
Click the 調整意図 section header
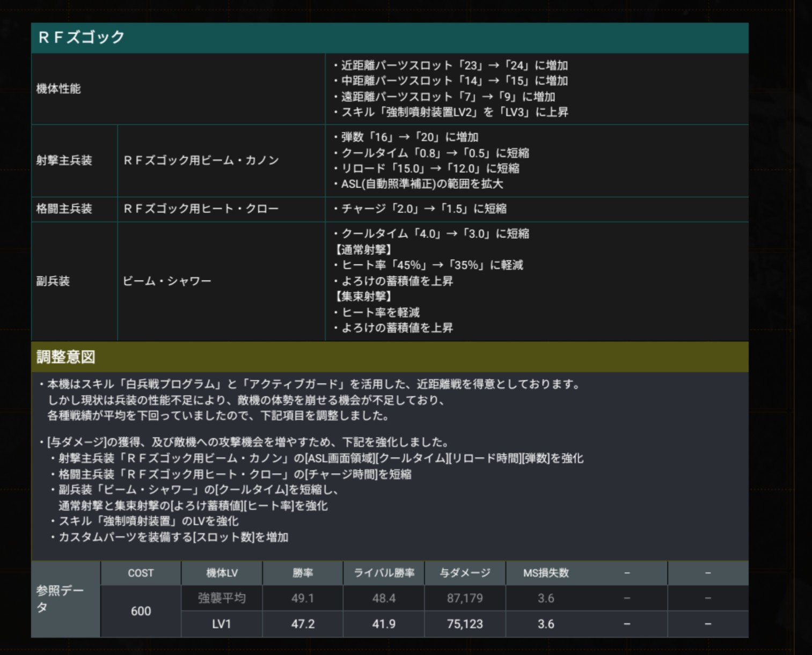pos(66,357)
